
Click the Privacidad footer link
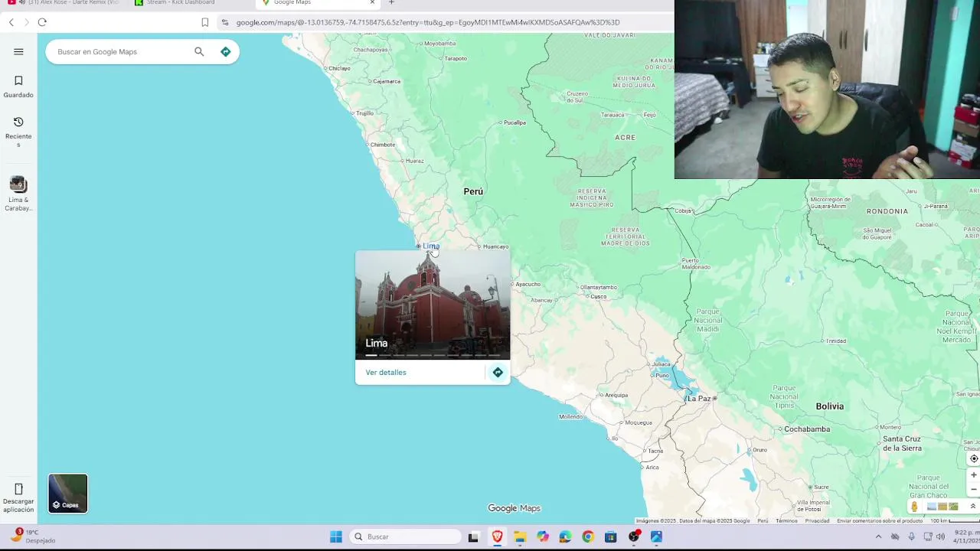pyautogui.click(x=817, y=521)
